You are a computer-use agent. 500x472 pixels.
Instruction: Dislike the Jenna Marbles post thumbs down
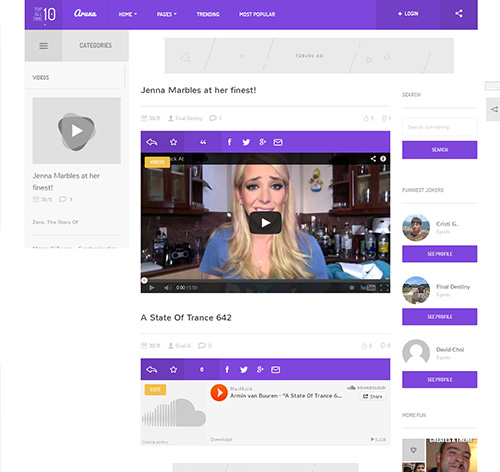(384, 118)
